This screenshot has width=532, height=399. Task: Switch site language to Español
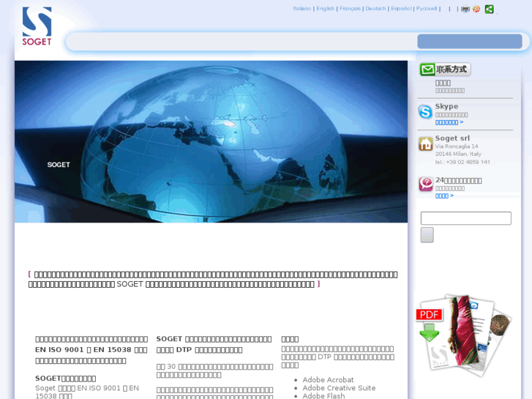401,9
